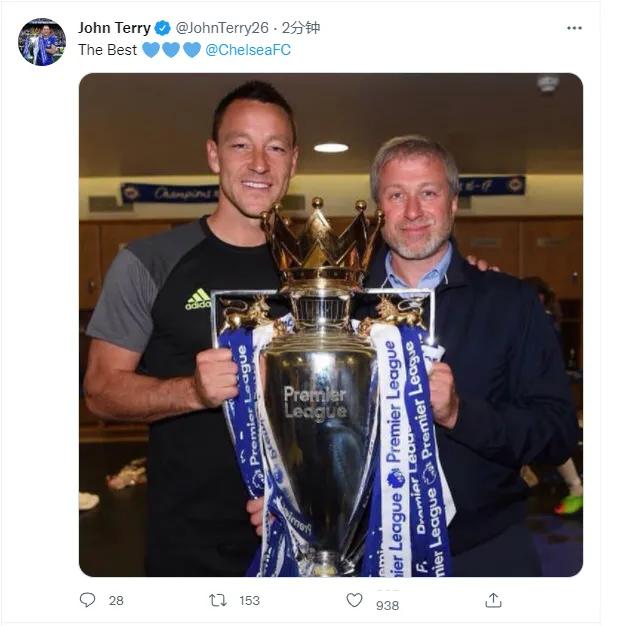This screenshot has width=622, height=626.
Task: Like the tweet with the heart icon
Action: (354, 600)
